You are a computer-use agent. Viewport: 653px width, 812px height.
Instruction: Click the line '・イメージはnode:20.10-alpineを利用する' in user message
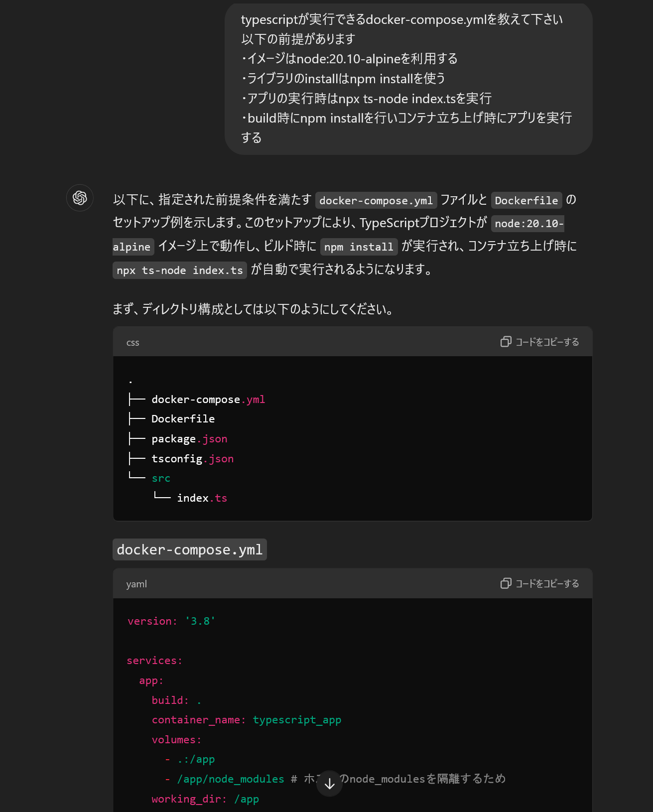pyautogui.click(x=349, y=59)
